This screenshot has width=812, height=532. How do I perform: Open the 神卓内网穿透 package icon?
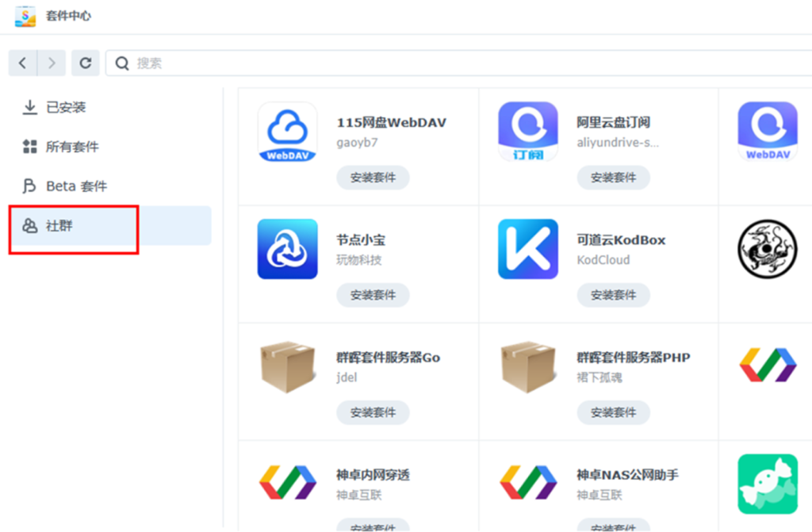(x=287, y=482)
